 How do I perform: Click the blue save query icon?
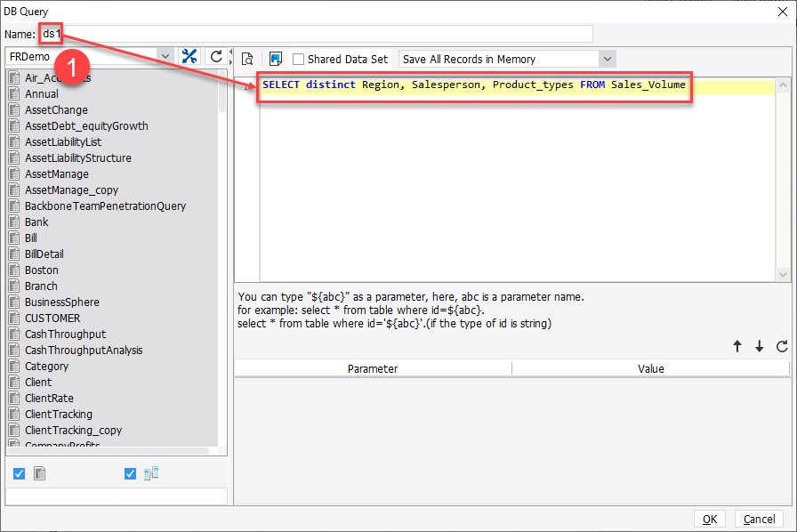(277, 58)
